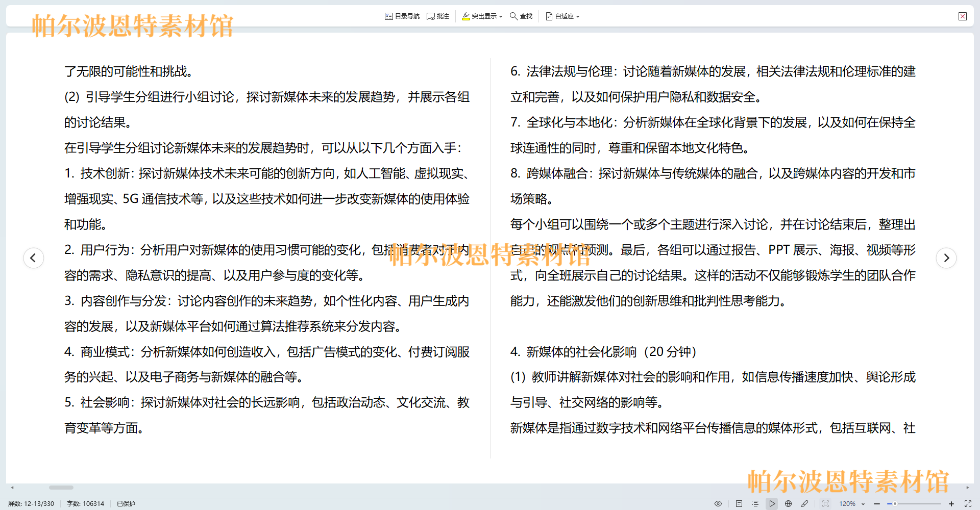Toggle eye protection mode icon
980x510 pixels.
[718, 503]
